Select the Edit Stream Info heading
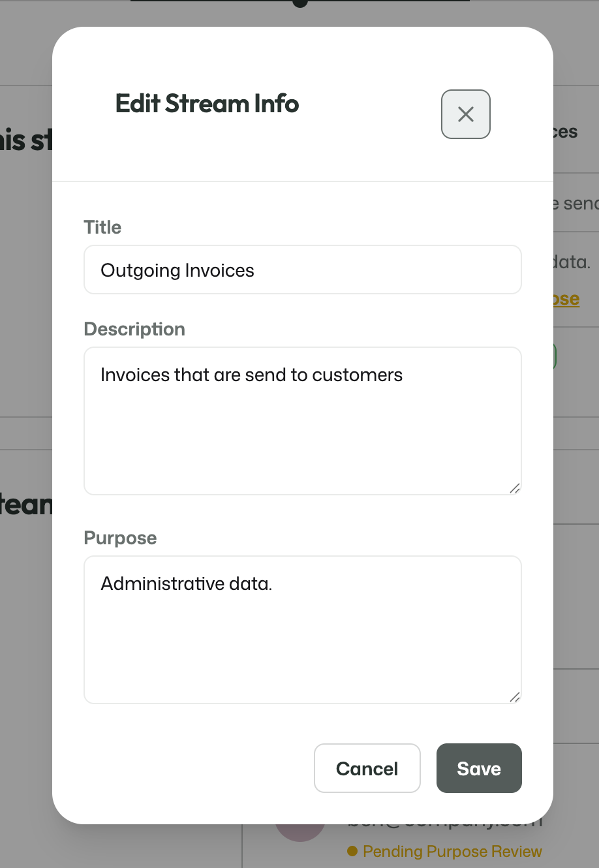This screenshot has height=868, width=599. (x=207, y=104)
